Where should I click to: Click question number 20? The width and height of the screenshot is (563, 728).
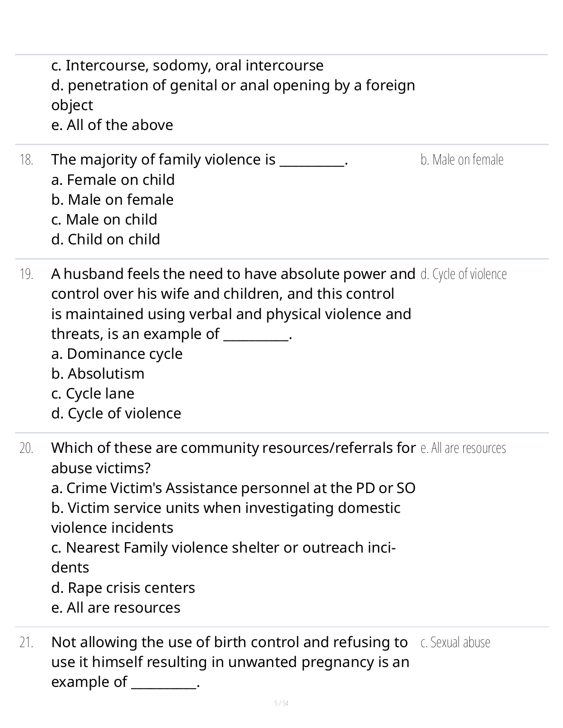[x=26, y=449]
